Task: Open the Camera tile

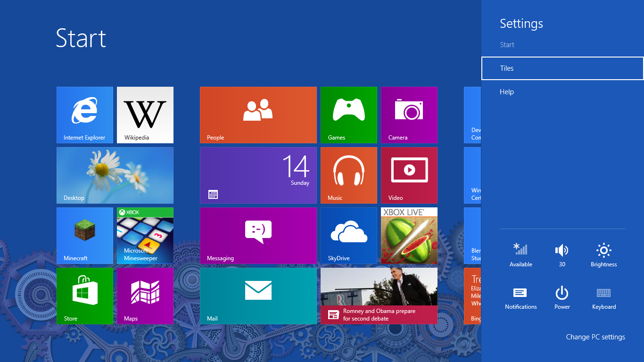Action: pos(409,115)
